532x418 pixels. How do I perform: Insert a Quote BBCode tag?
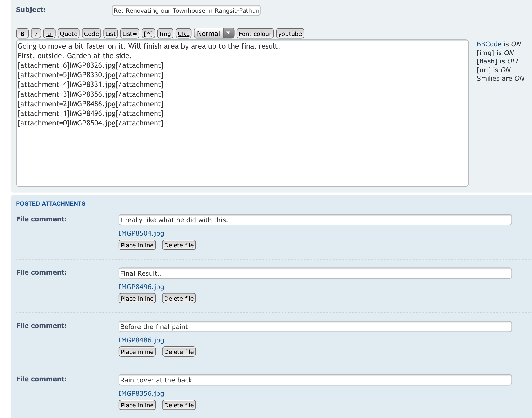tap(68, 34)
